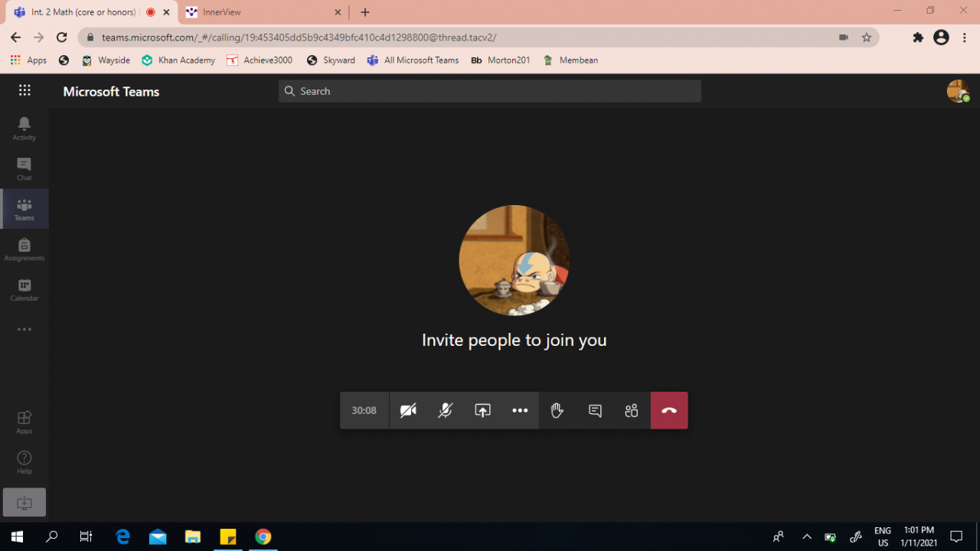Select Teams in the left sidebar
The width and height of the screenshot is (980, 551).
[x=24, y=209]
